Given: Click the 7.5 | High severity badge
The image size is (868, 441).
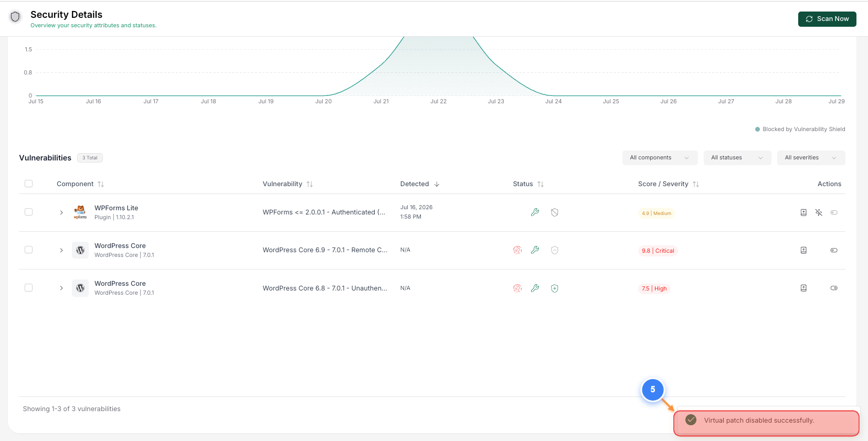Looking at the screenshot, I should (x=654, y=288).
